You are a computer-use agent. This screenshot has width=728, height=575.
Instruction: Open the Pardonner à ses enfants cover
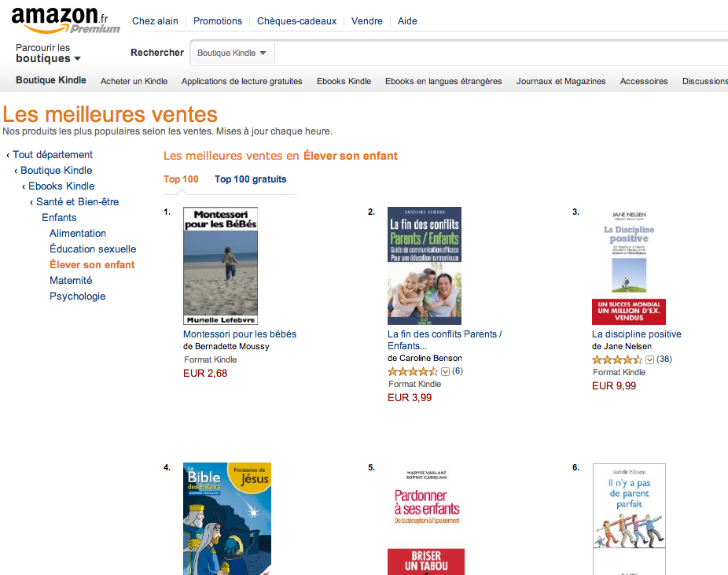click(426, 519)
